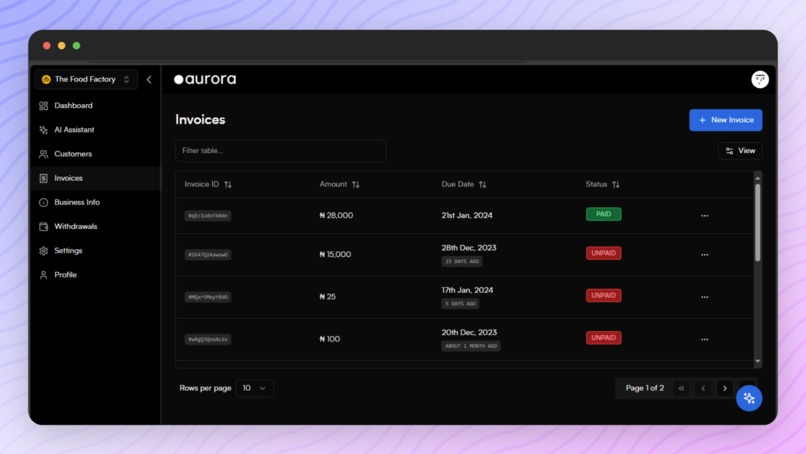Click the invoice ID tag for ₦28,000

(208, 215)
